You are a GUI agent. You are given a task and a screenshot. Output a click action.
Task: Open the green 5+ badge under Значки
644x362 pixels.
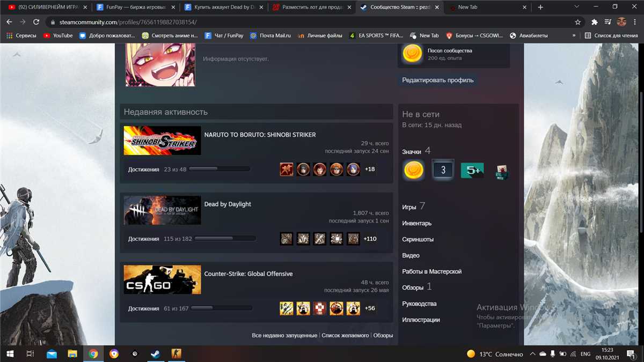tap(472, 171)
